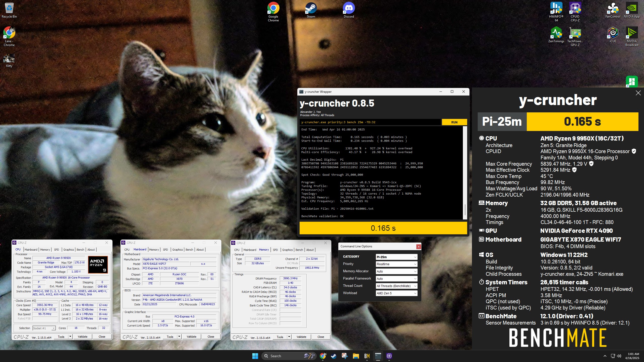
Task: Open Bench tab in Mainboard CPU-Z window
Action: click(189, 250)
